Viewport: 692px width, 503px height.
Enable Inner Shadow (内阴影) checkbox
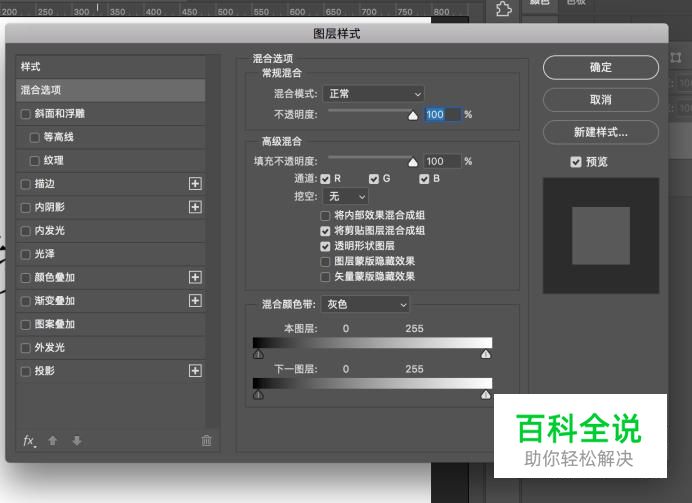click(26, 207)
